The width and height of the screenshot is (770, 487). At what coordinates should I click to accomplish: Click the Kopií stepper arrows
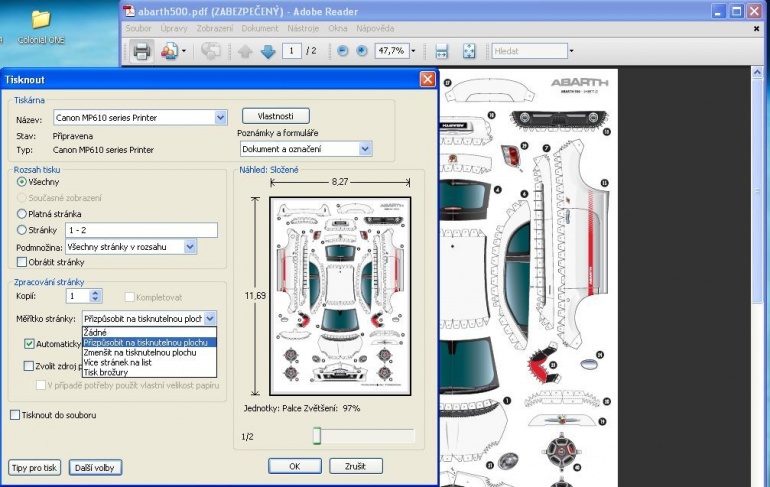pos(95,296)
